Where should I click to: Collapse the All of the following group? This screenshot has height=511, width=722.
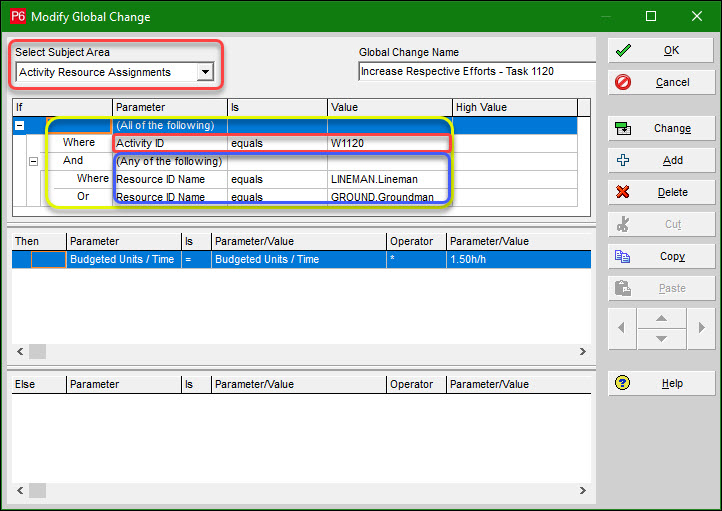tap(20, 125)
